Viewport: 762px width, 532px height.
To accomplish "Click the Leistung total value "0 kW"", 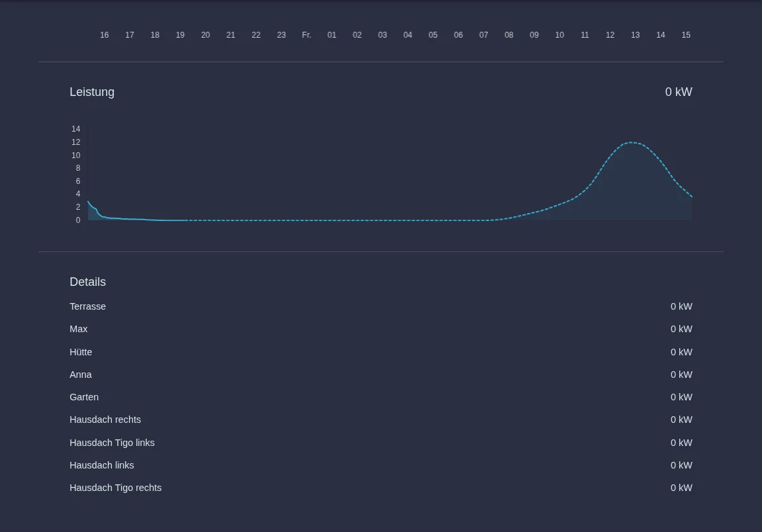I will coord(679,92).
